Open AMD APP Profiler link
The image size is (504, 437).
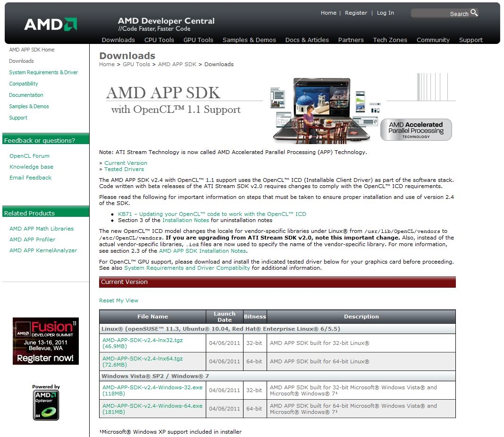32,240
